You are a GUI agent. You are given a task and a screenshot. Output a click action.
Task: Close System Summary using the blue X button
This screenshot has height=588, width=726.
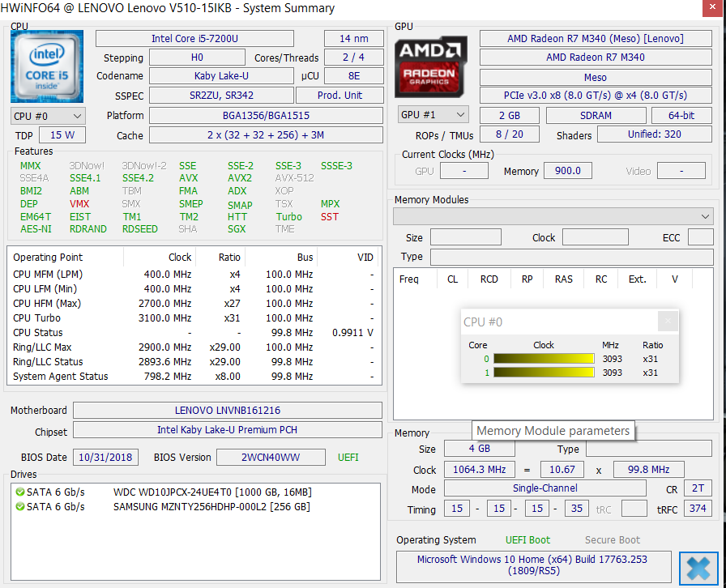698,568
